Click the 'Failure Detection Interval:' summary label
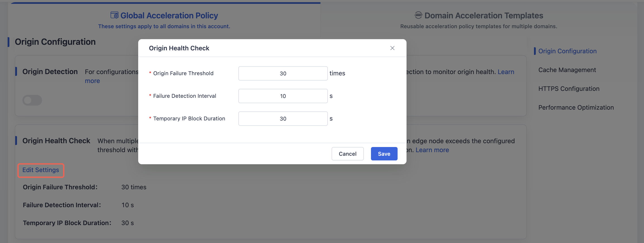 click(62, 205)
